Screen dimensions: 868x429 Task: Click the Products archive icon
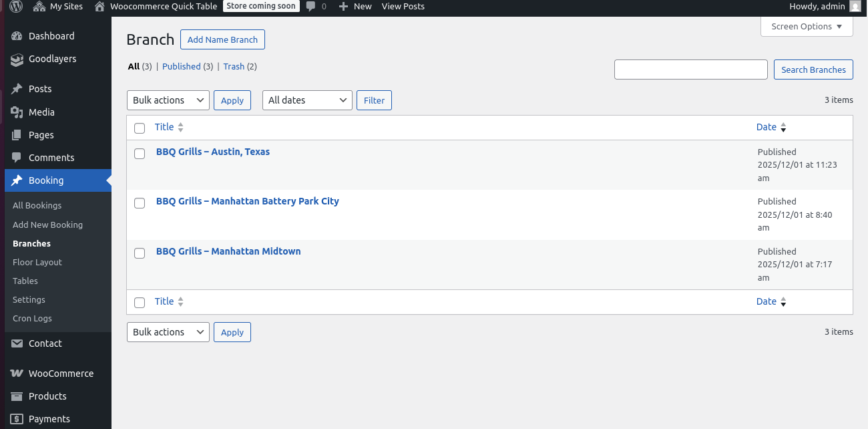tap(17, 396)
